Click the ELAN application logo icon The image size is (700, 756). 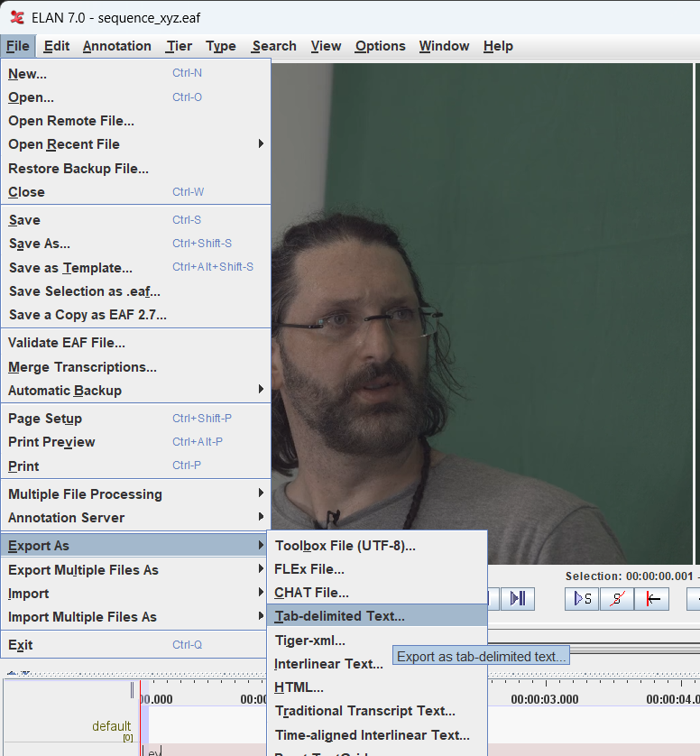point(17,18)
